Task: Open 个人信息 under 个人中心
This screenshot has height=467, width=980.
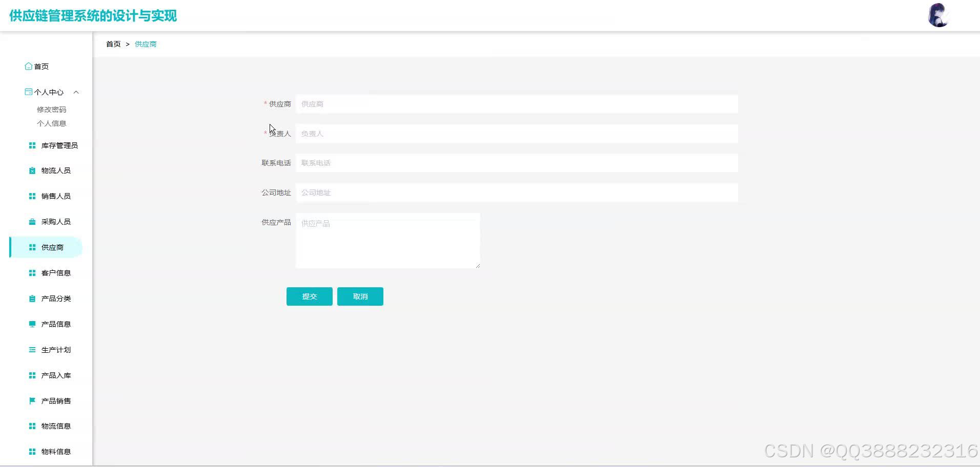Action: 51,123
